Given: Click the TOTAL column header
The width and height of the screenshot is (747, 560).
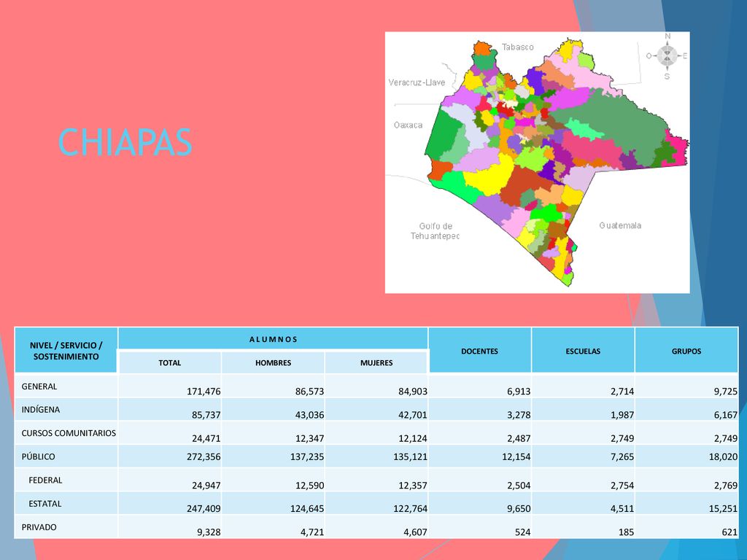Looking at the screenshot, I should click(169, 363).
